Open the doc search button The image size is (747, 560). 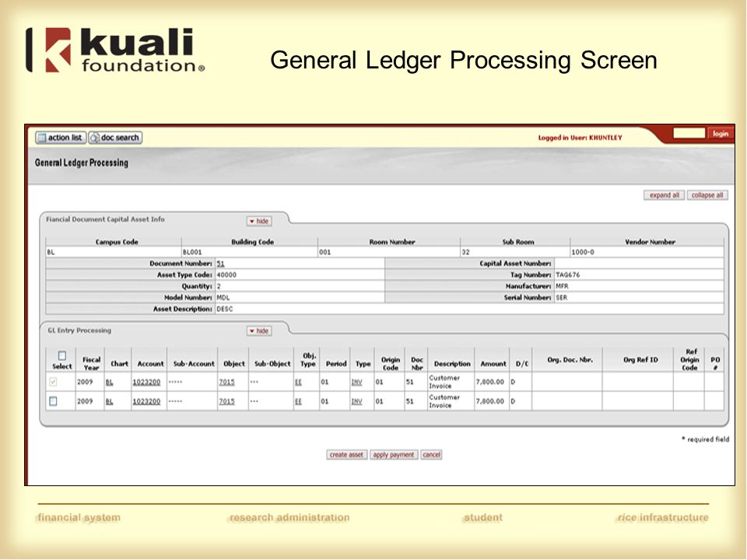tap(115, 138)
